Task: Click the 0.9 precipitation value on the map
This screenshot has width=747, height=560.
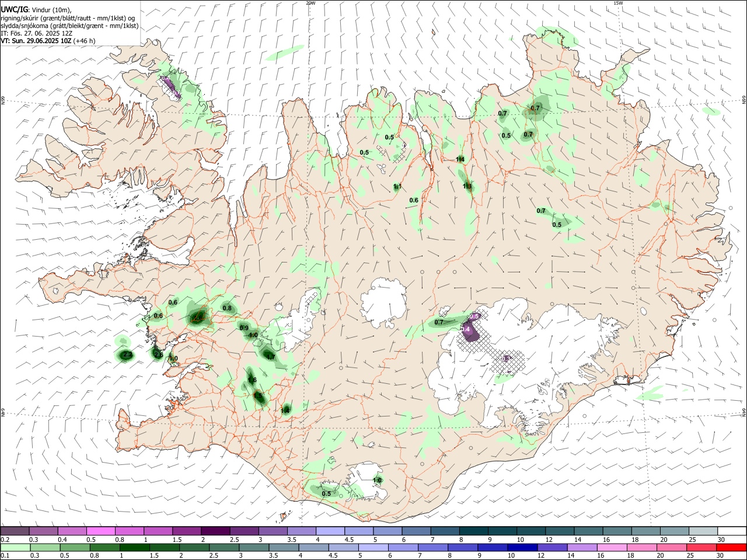Action: [x=244, y=328]
